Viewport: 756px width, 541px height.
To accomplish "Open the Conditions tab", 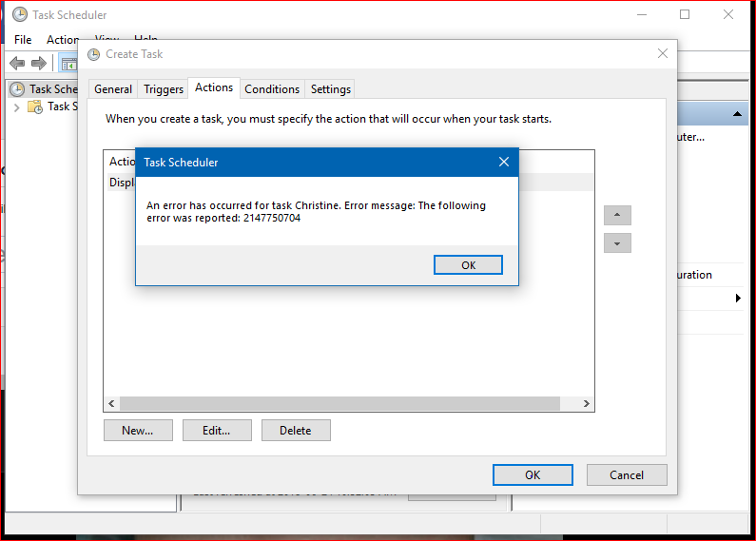I will tap(272, 89).
